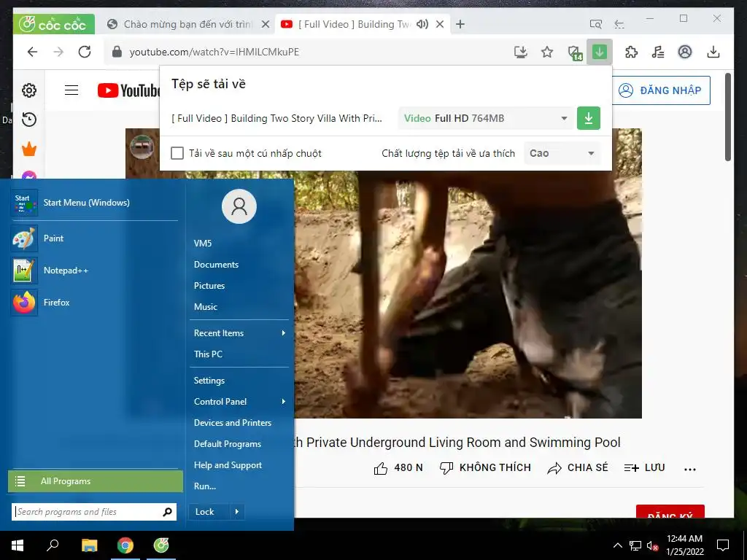Open File Explorer from the taskbar

click(x=89, y=545)
